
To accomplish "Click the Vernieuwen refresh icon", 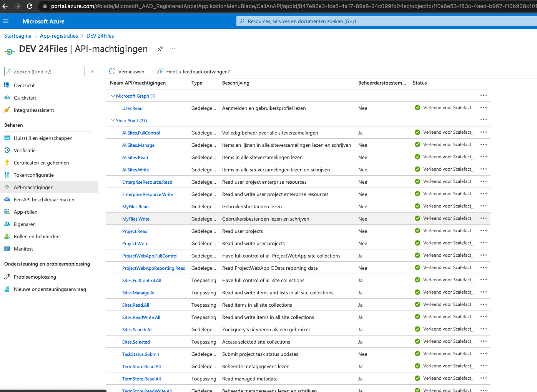I will pos(112,71).
